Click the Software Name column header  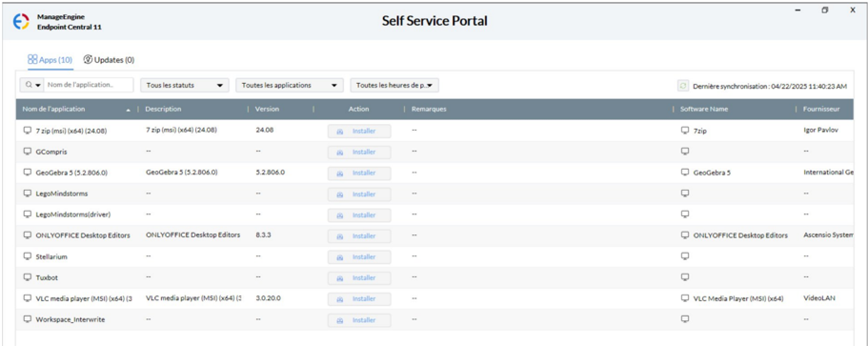704,109
